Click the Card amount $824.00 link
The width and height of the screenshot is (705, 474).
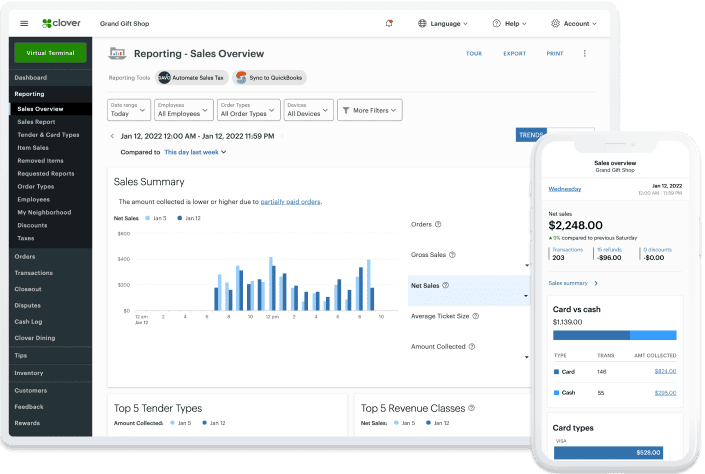coord(665,371)
